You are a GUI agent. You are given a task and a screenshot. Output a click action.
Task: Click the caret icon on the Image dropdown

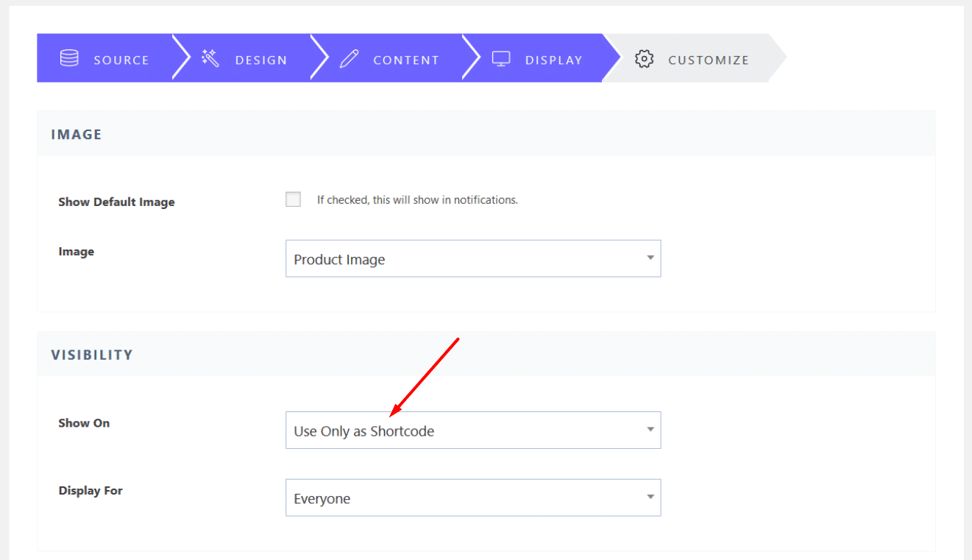tap(650, 258)
